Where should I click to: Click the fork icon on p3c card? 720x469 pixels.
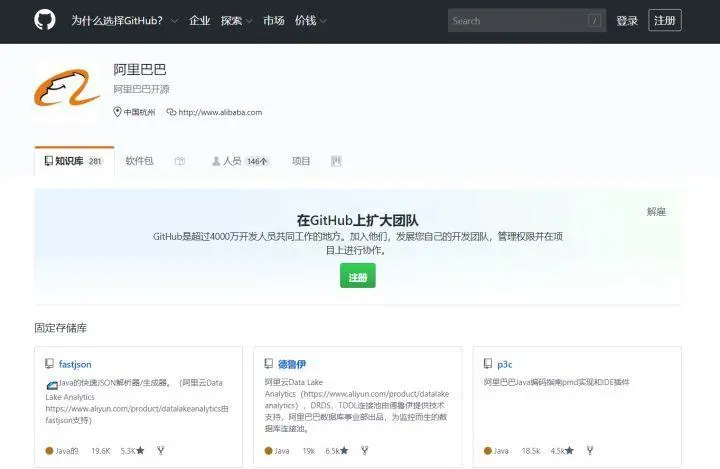(590, 451)
